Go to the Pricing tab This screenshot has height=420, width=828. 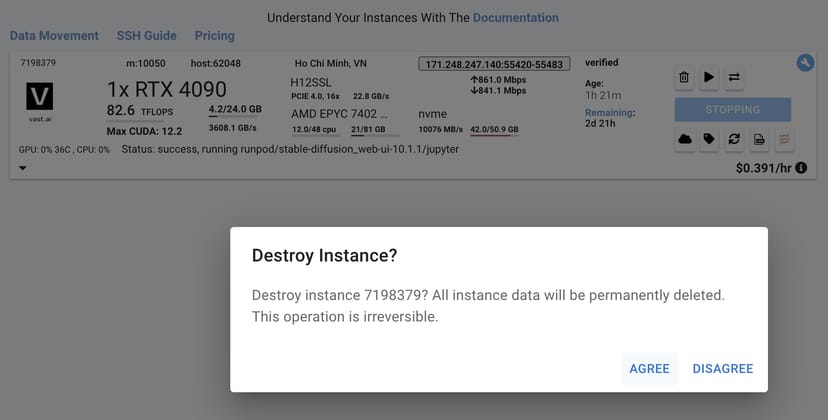click(x=215, y=36)
